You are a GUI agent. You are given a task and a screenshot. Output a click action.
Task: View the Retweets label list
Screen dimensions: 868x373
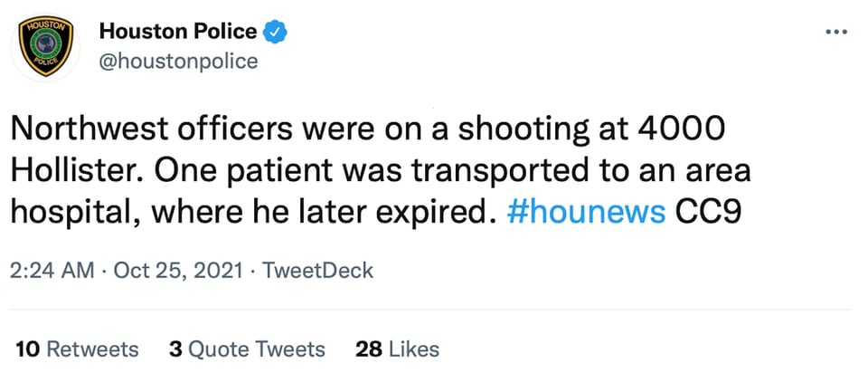(x=92, y=349)
